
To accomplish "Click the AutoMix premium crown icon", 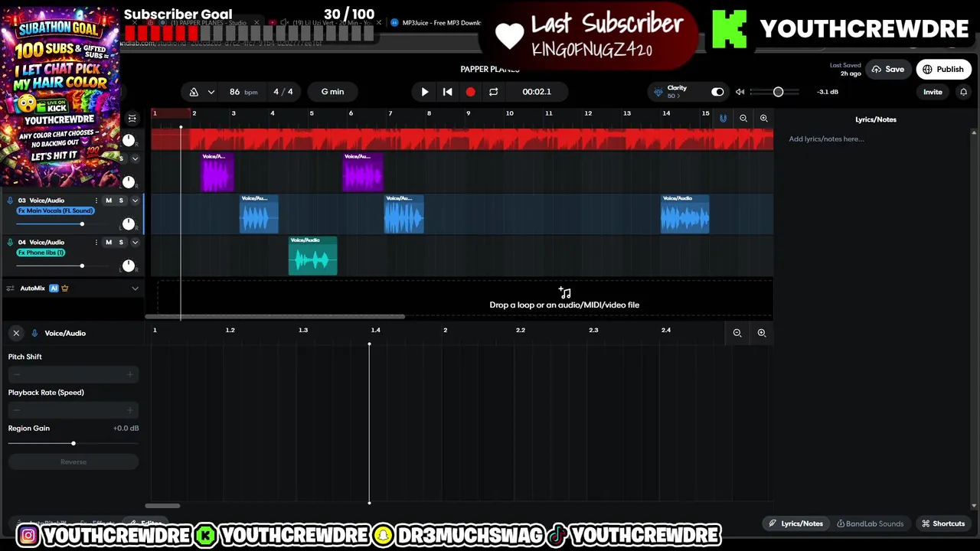I will 64,289.
